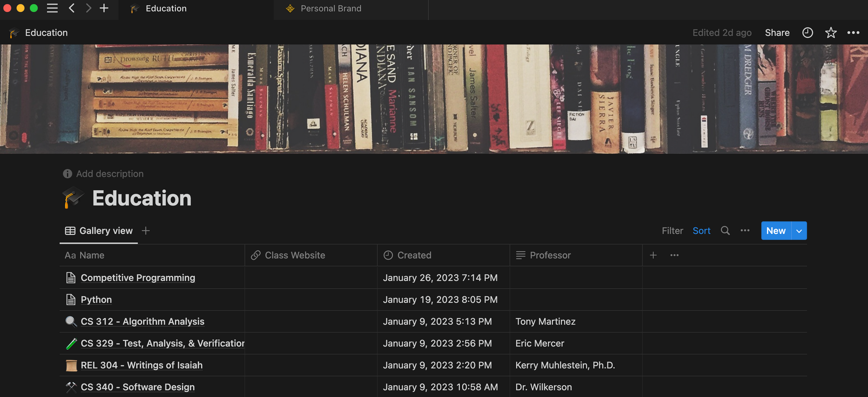Switch to the Personal Brand tab
This screenshot has width=868, height=397.
(x=330, y=9)
